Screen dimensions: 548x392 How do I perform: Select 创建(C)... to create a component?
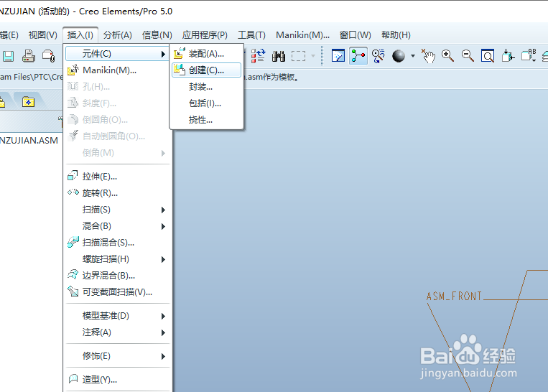(x=206, y=70)
